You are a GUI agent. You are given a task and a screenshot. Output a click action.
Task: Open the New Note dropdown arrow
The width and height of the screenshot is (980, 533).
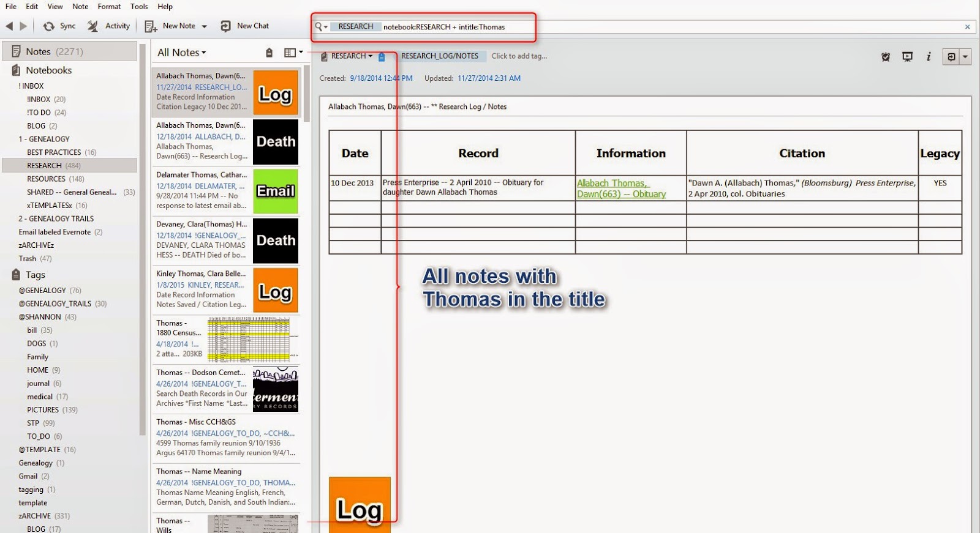[204, 26]
